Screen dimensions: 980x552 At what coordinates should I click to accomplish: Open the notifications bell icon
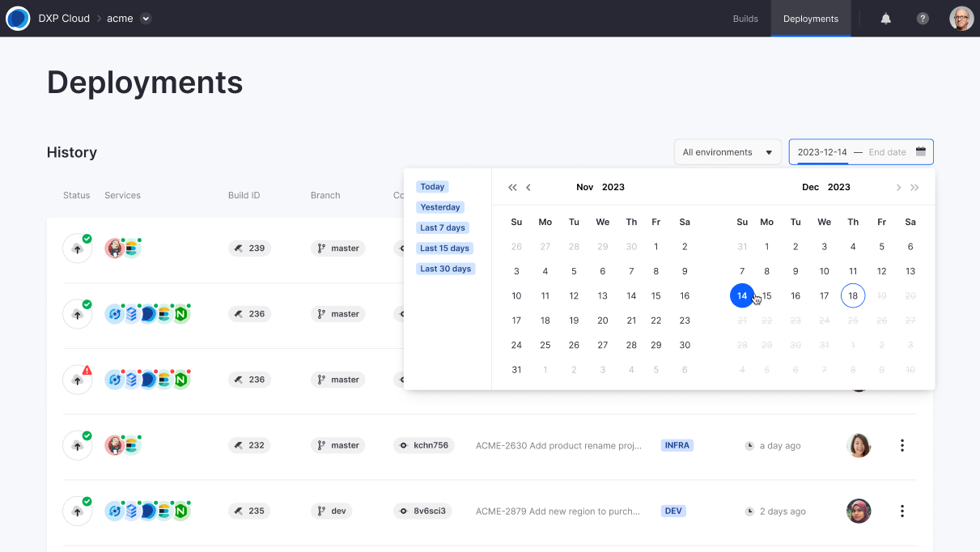click(x=886, y=19)
